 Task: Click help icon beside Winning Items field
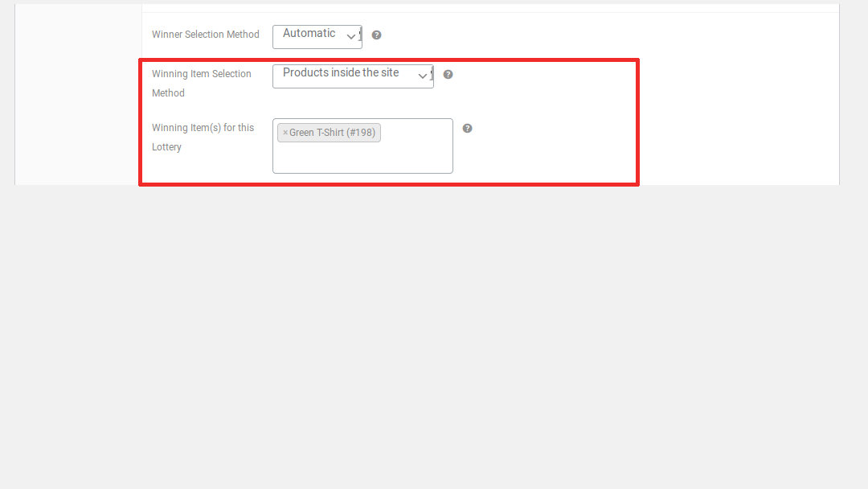[467, 129]
